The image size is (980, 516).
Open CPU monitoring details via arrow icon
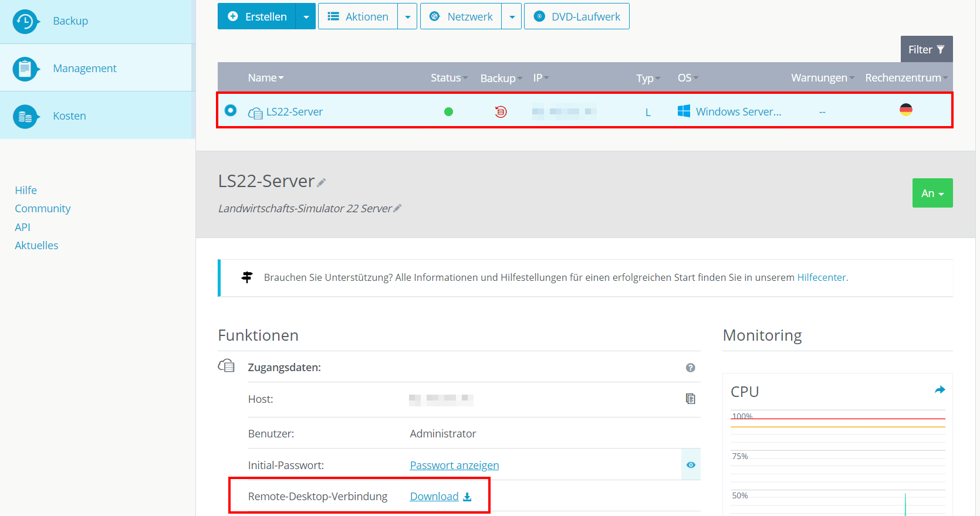[940, 390]
